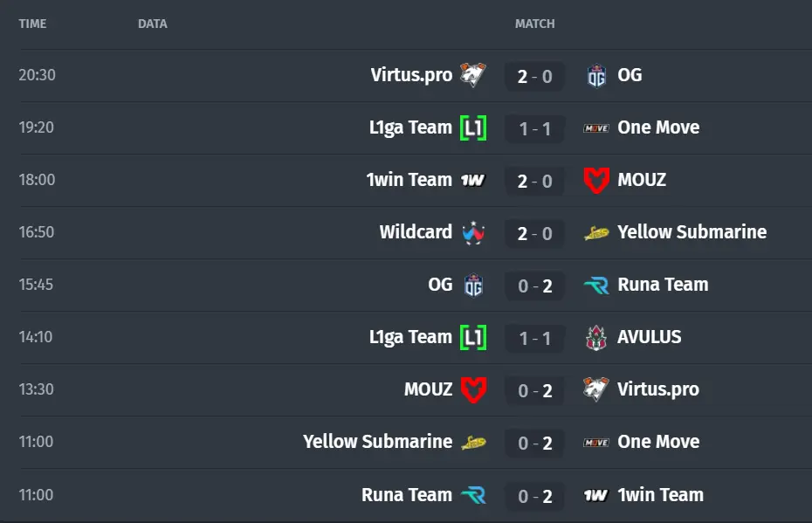Open the 1-1 score of L1ga Team vs AVULUS
This screenshot has width=812, height=523.
click(x=535, y=339)
